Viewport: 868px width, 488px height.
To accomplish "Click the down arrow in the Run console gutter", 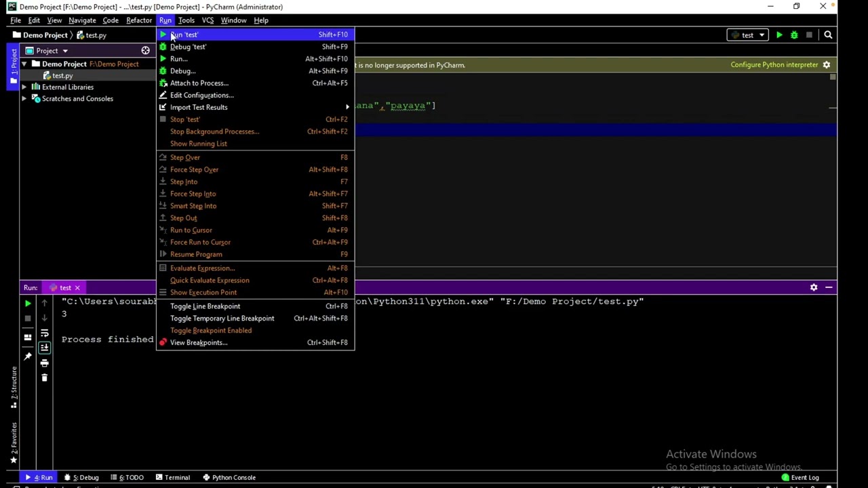I will pyautogui.click(x=45, y=318).
